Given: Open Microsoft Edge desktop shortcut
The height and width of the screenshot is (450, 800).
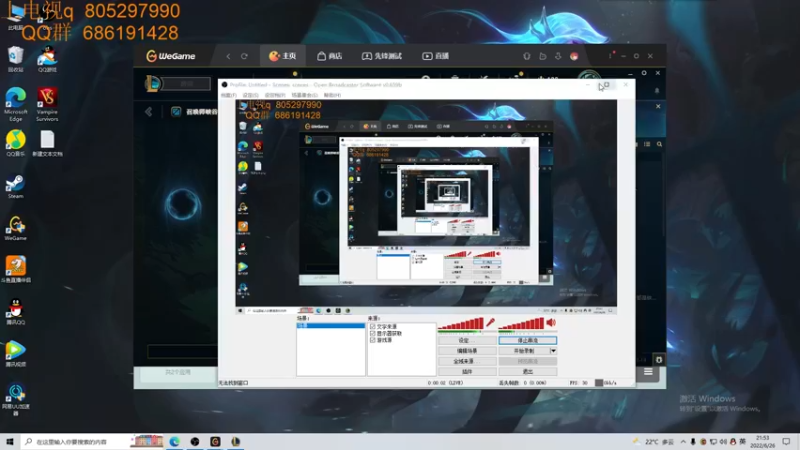Looking at the screenshot, I should coord(16,105).
